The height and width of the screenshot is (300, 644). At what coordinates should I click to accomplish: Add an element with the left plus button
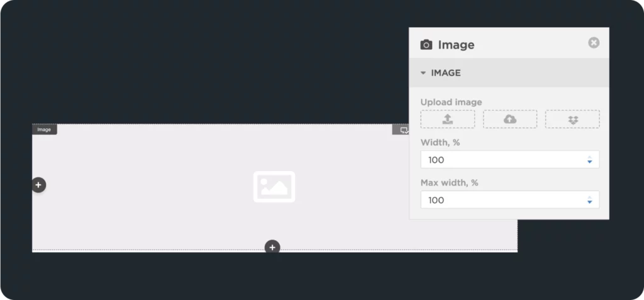(x=38, y=185)
